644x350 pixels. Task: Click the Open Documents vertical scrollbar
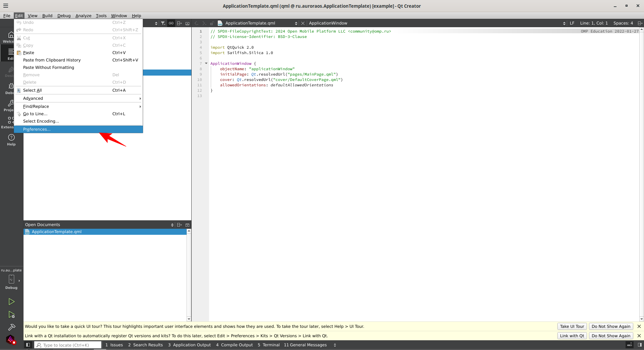[x=189, y=275]
